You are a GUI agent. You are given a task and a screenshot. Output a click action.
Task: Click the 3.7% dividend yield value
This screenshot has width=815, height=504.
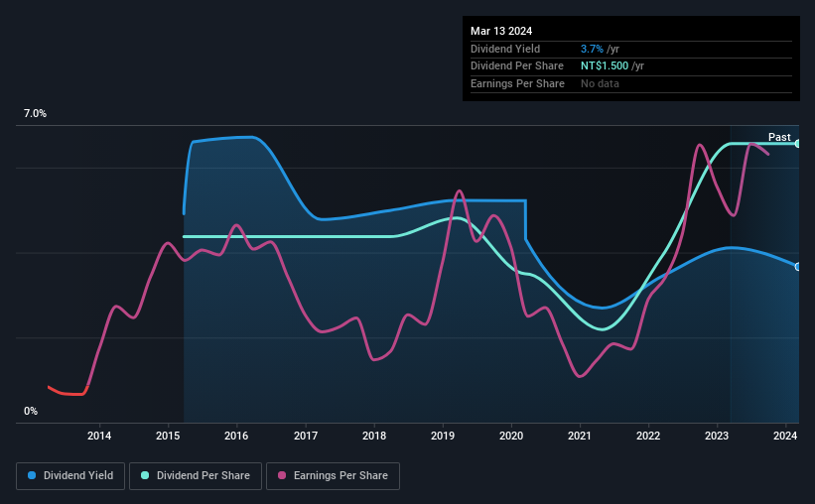tap(592, 49)
